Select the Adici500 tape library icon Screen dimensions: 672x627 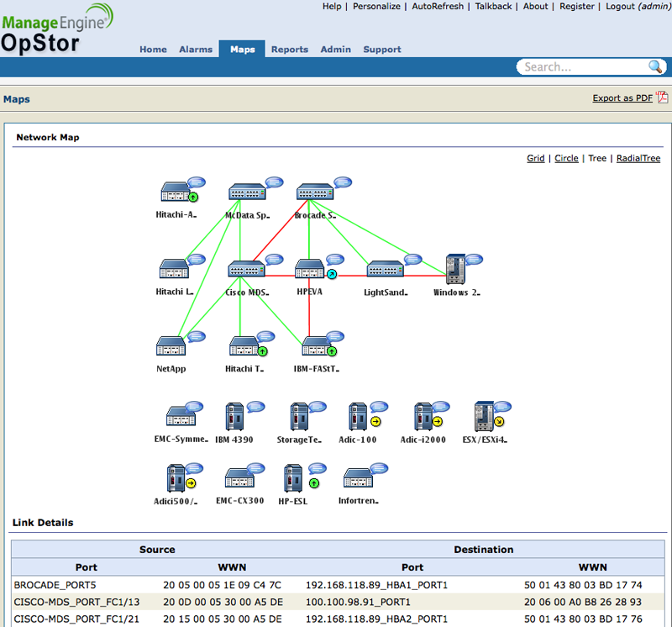176,478
